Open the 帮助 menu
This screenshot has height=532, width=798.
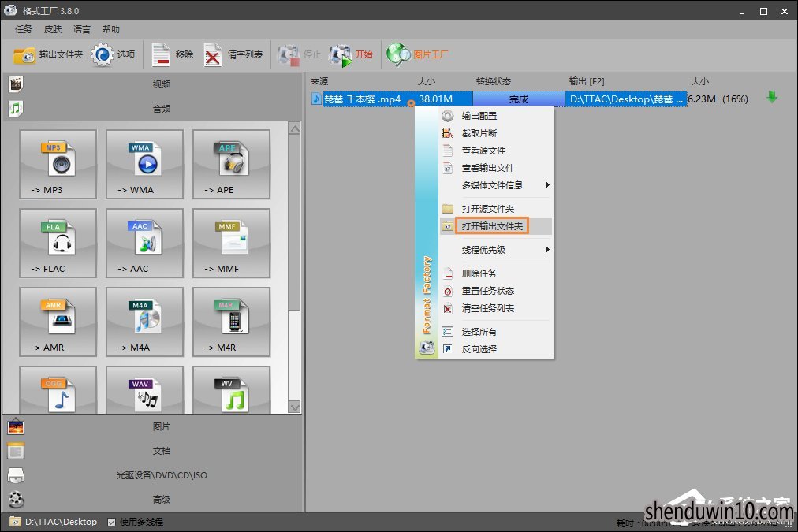[111, 29]
